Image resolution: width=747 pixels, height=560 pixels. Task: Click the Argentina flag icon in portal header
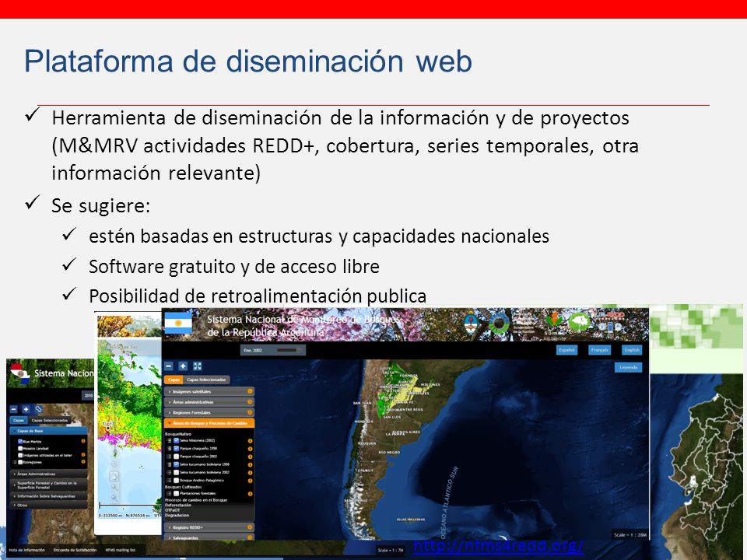click(177, 322)
